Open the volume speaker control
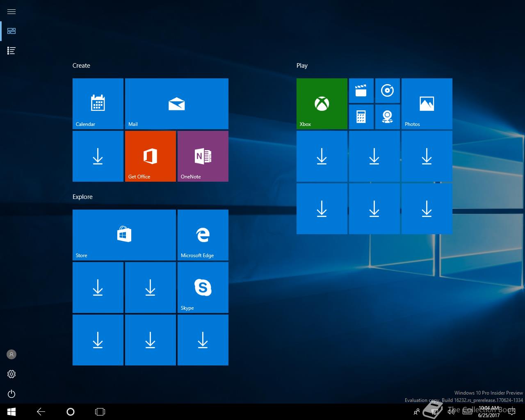 [x=451, y=412]
